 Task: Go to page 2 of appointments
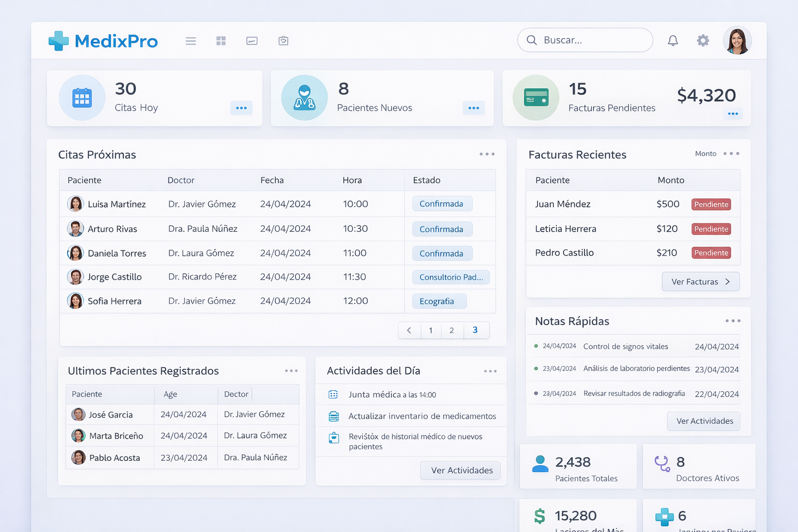click(451, 330)
